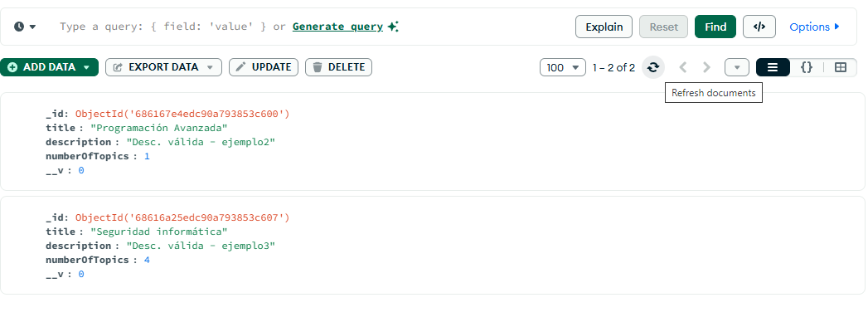Open query history clock icon
Screen dimensions: 868x317
[x=25, y=27]
